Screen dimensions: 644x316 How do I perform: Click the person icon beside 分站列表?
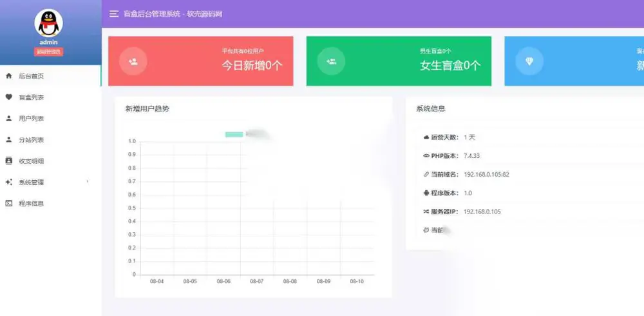tap(8, 140)
